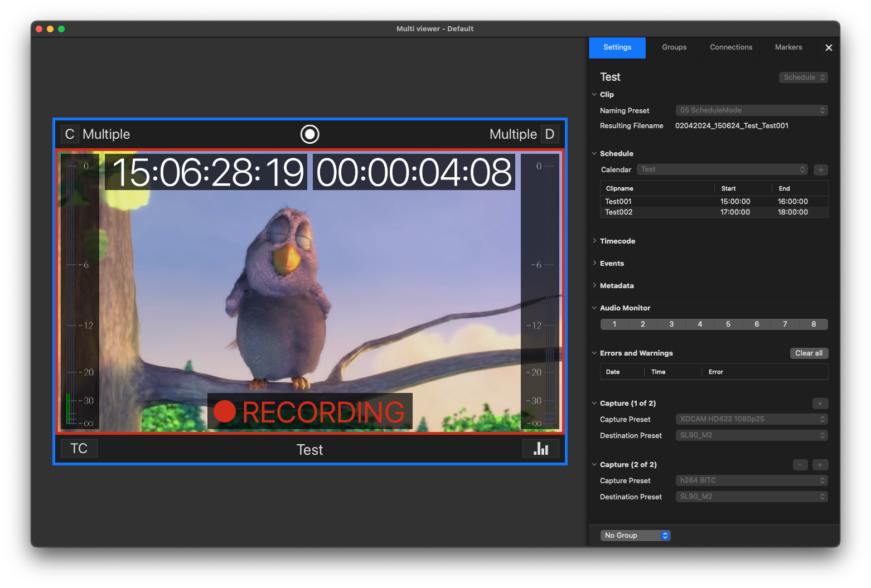
Task: Click plus button on Capture (2 of 2)
Action: (820, 465)
